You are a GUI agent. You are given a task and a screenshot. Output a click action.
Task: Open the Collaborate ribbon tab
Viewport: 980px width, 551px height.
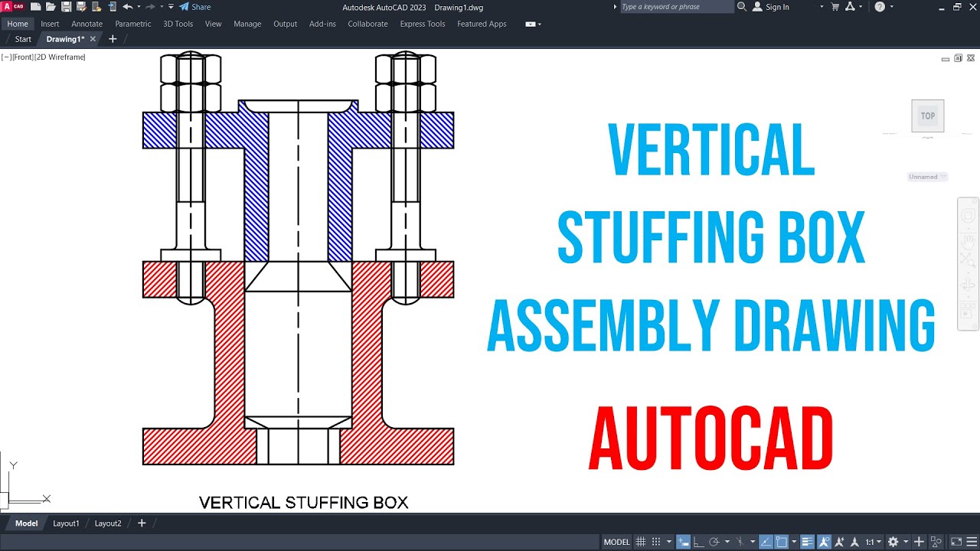point(367,24)
